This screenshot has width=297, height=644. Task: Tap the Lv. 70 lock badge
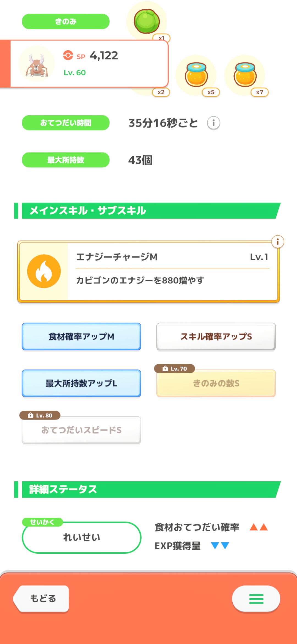[x=175, y=369]
